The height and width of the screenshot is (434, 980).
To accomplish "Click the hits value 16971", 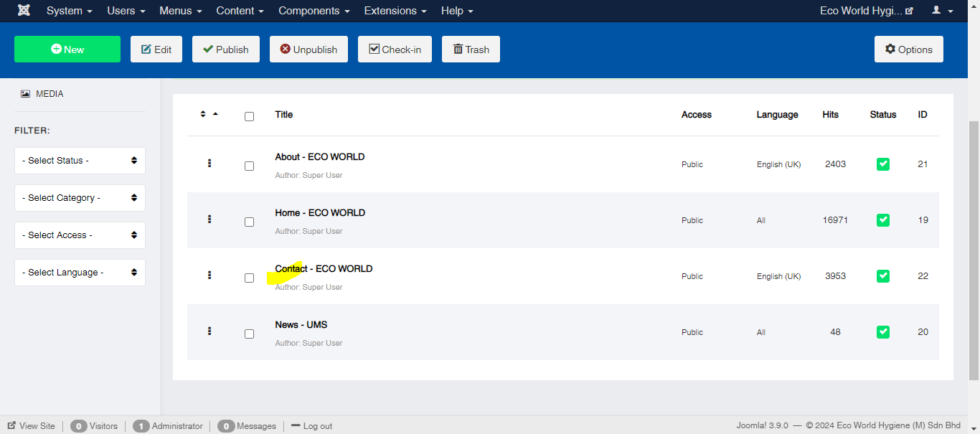I will [x=835, y=220].
